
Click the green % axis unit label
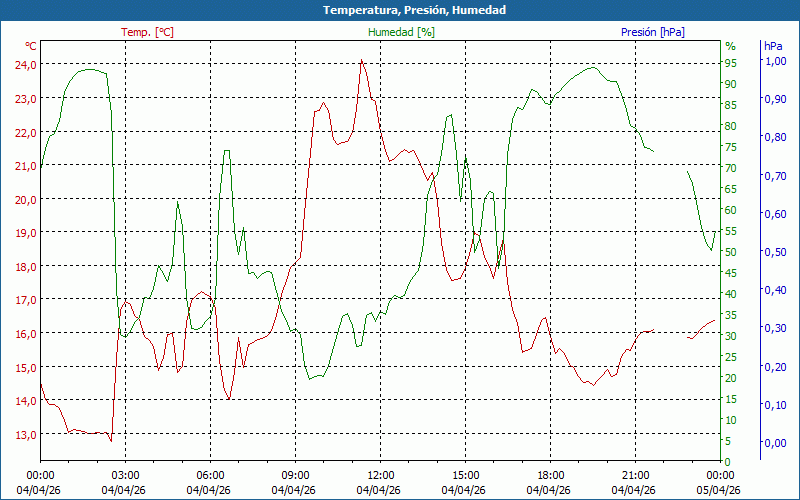pyautogui.click(x=730, y=46)
